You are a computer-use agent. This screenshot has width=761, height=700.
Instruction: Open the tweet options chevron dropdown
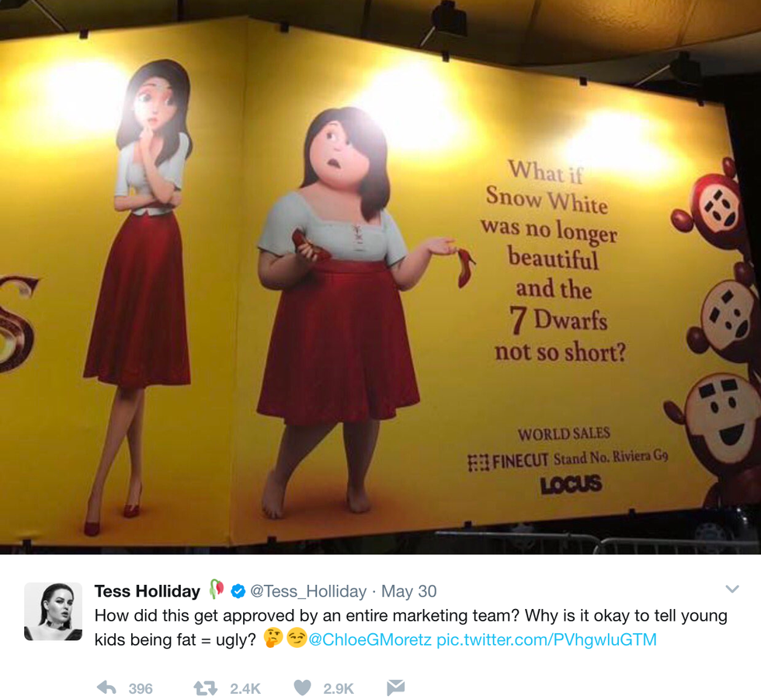pyautogui.click(x=731, y=590)
